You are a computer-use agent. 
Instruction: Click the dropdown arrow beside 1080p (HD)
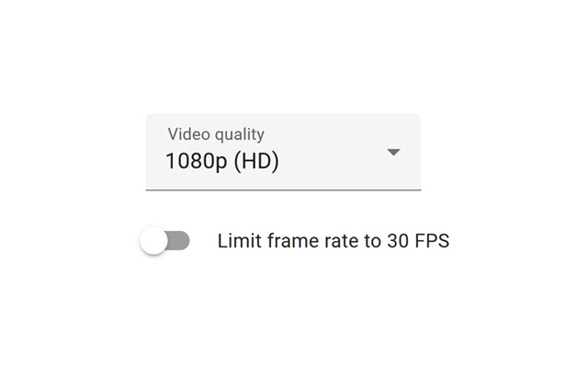393,152
